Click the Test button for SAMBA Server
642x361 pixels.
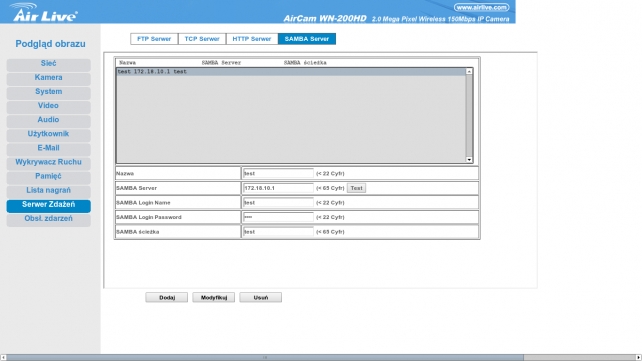pos(356,188)
